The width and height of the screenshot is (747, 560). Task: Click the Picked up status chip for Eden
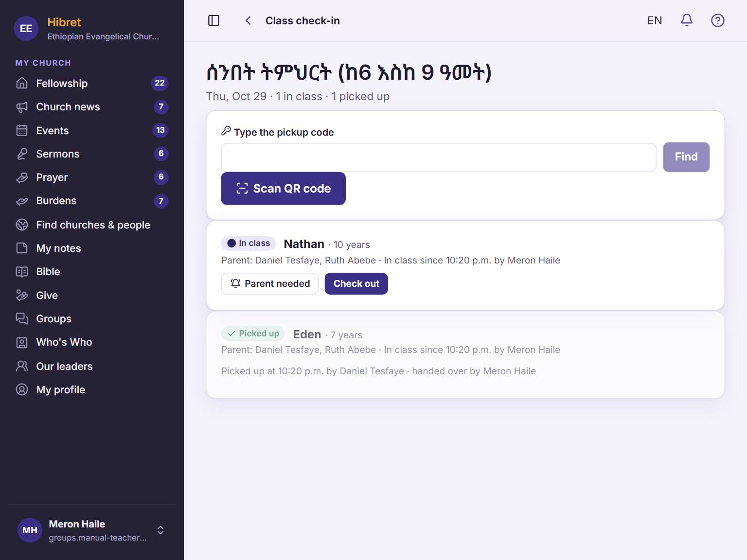pyautogui.click(x=253, y=333)
